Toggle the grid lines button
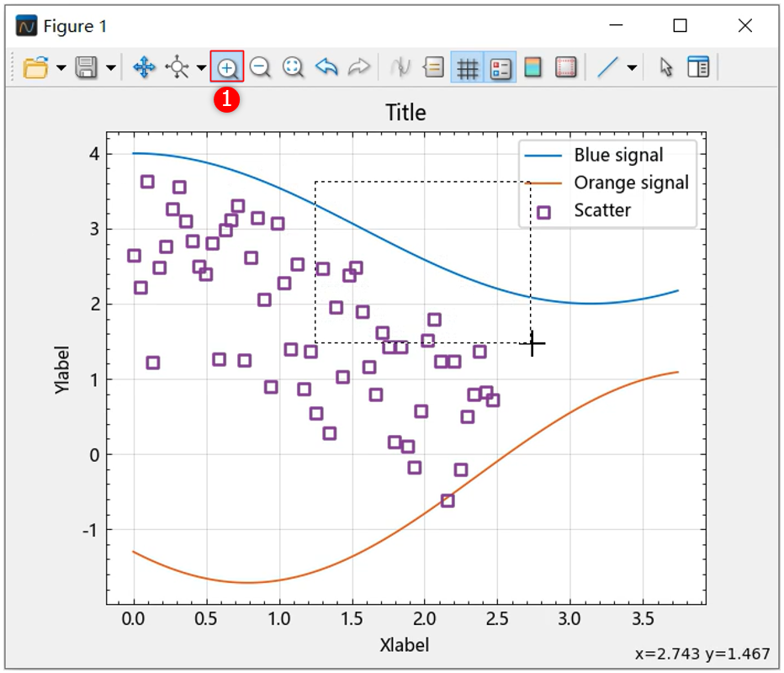784x673 pixels. point(467,68)
